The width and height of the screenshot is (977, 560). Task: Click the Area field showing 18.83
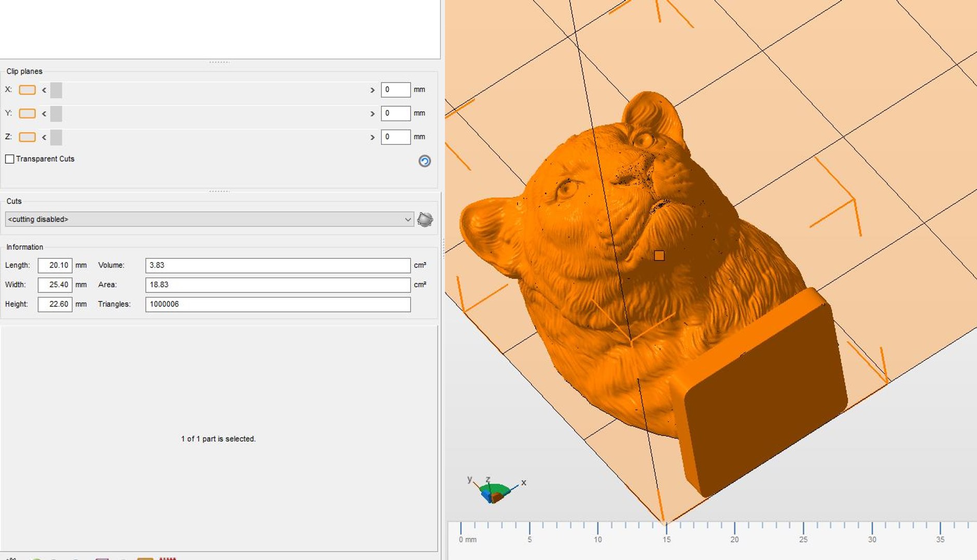(x=278, y=285)
